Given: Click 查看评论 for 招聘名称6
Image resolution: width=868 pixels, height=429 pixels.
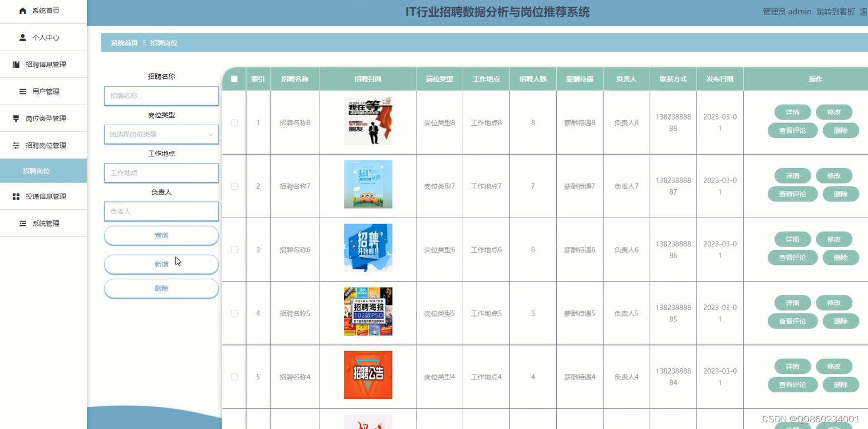Looking at the screenshot, I should click(x=792, y=258).
